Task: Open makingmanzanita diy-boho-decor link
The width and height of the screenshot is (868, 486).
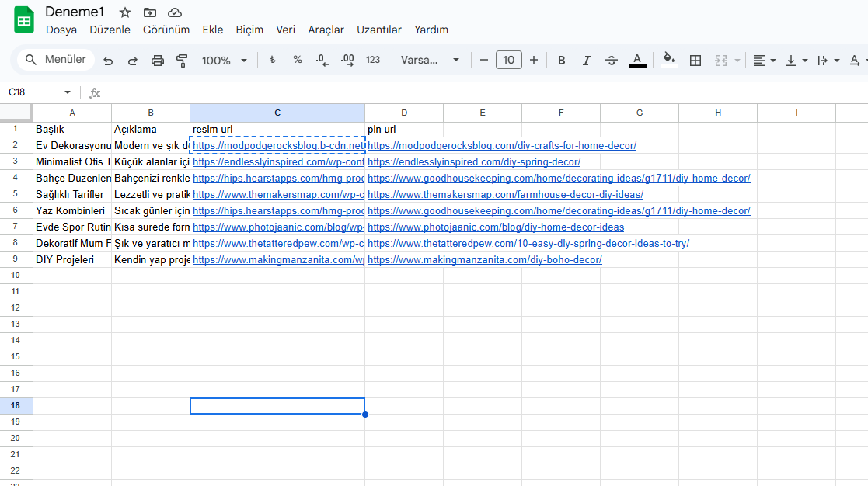Action: [x=484, y=260]
